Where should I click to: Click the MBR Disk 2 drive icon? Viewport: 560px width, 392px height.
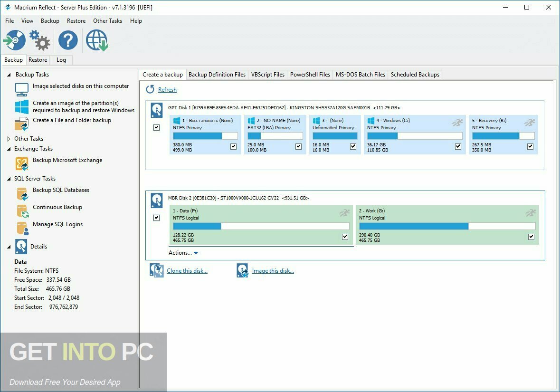[x=156, y=201]
